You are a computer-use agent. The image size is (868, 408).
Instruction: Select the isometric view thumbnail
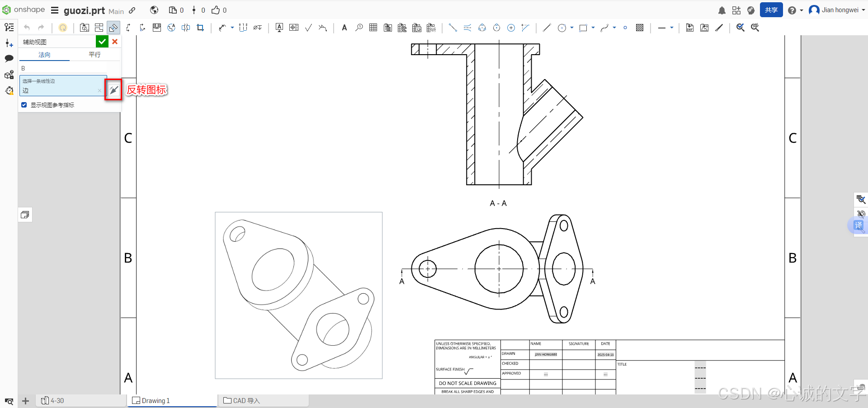[x=299, y=295]
